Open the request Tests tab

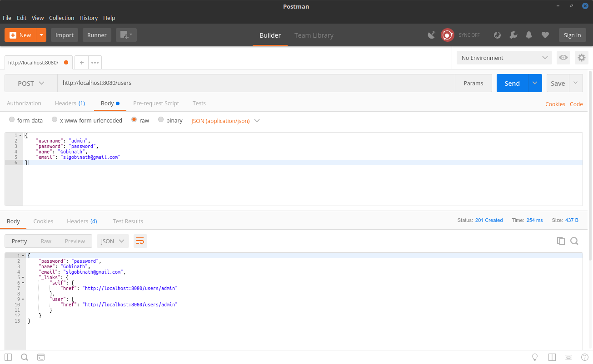tap(199, 103)
